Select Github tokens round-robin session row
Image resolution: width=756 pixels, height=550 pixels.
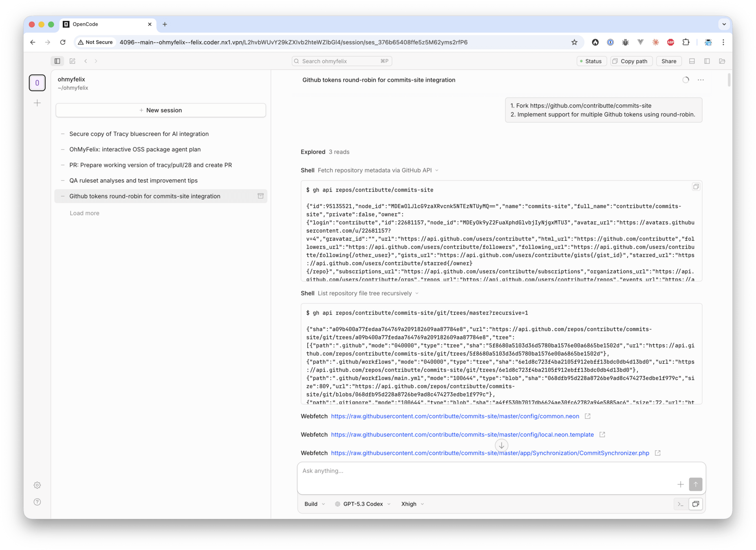click(x=161, y=196)
